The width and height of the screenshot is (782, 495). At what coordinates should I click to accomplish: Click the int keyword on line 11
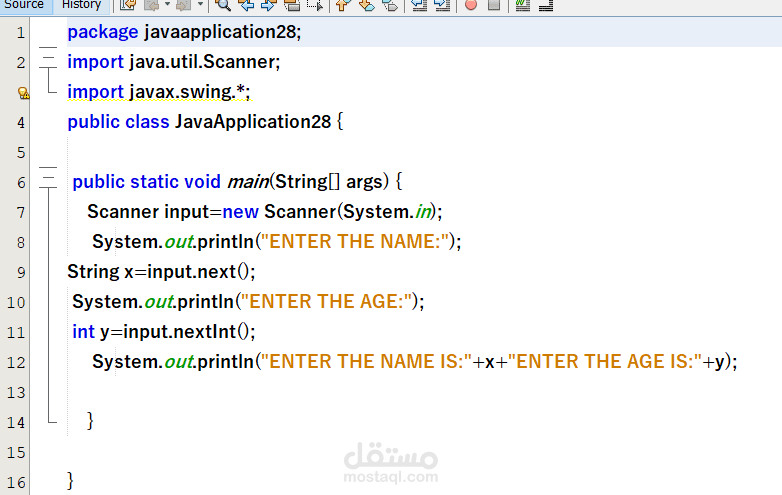tap(83, 331)
